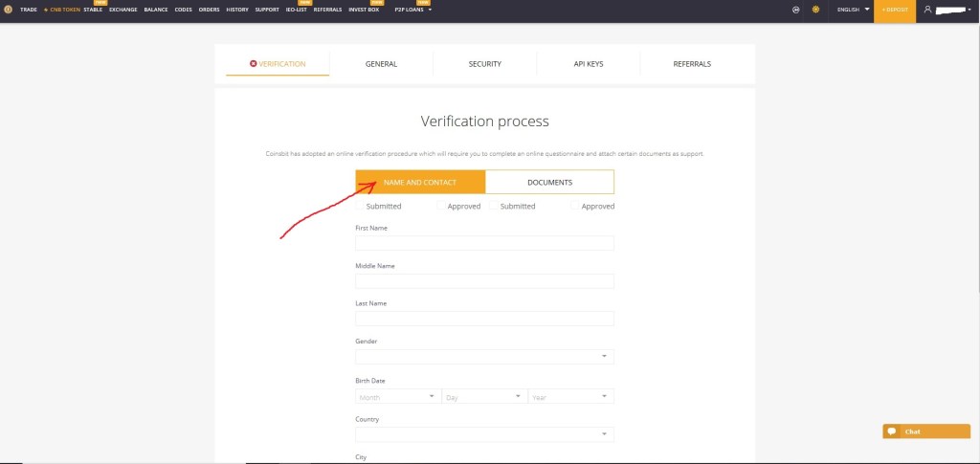This screenshot has height=464, width=980.
Task: Switch to the API Keys tab
Action: (x=588, y=64)
